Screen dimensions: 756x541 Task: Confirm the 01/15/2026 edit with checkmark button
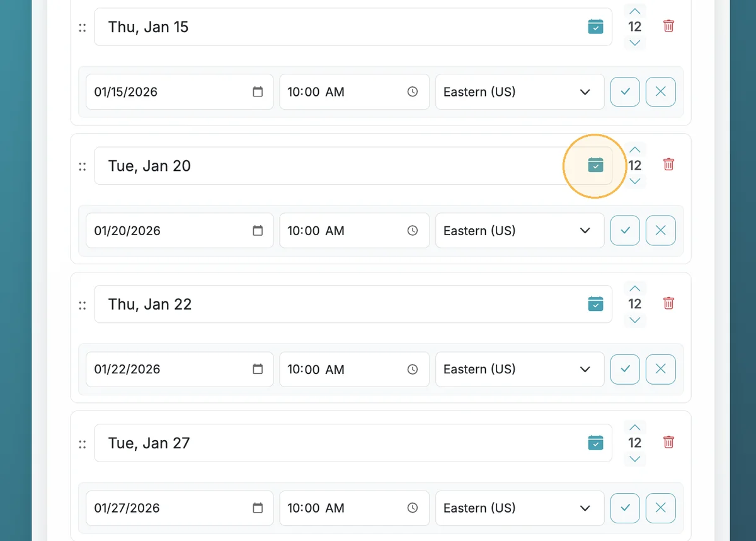point(625,92)
